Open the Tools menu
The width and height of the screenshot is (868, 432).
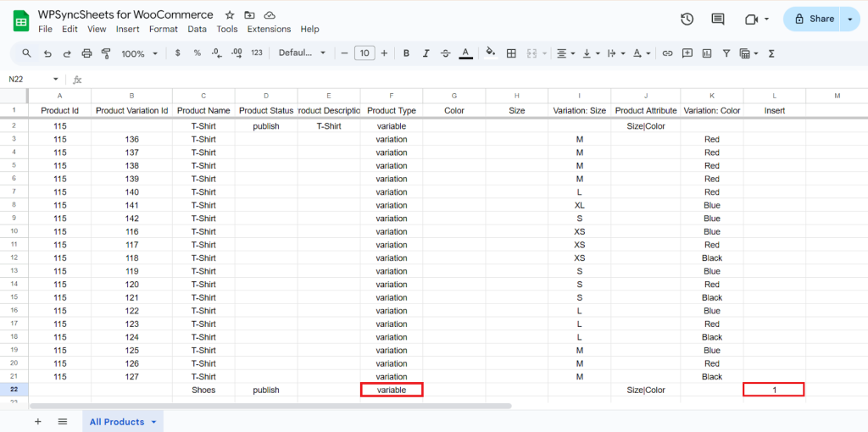pyautogui.click(x=227, y=30)
